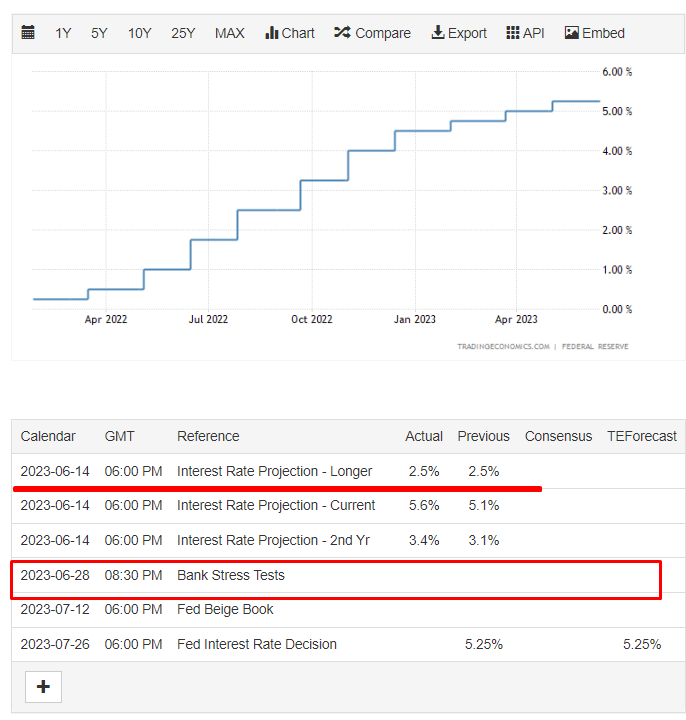Open the Export download menu
The image size is (686, 720).
(459, 33)
